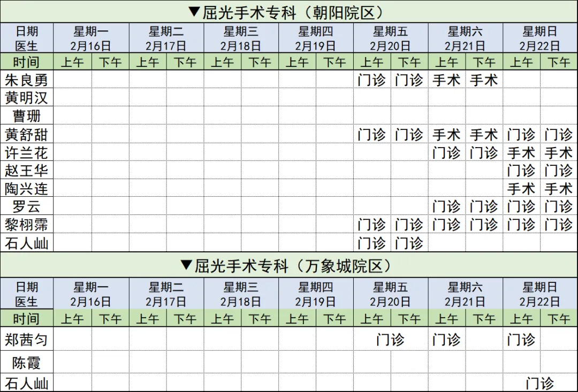
Task: Click doctor name 朱良勇
Action: click(27, 80)
